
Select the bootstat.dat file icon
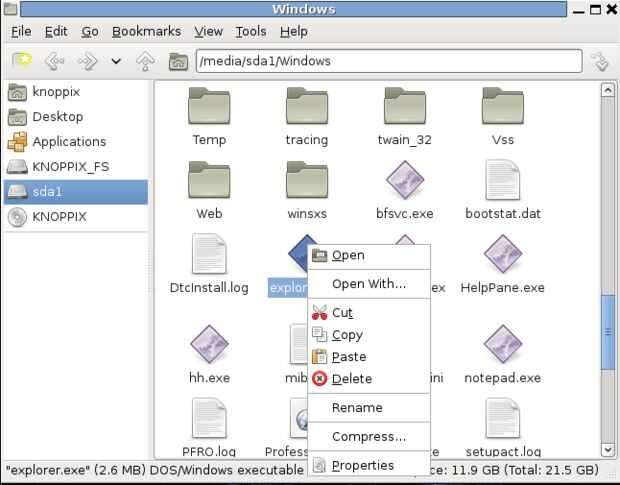(503, 180)
